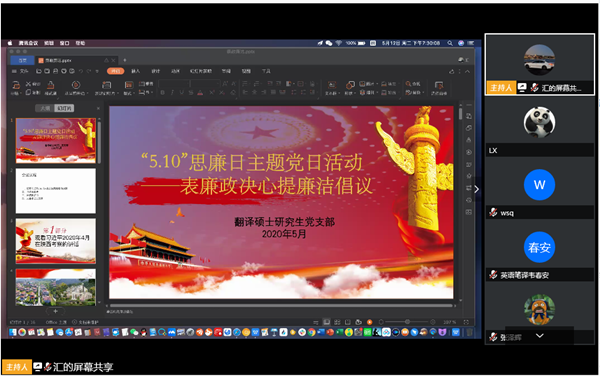Open the 设计 ribbon tab
Viewport: 600px width, 376px height.
click(x=155, y=71)
